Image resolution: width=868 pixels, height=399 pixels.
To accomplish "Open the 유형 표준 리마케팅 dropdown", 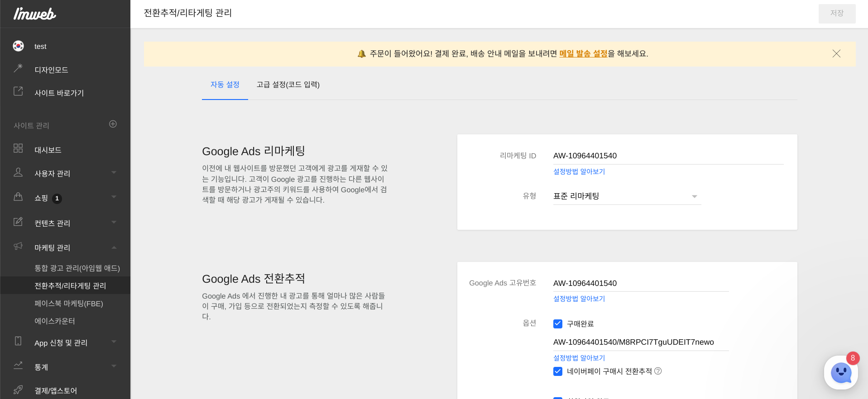I will (627, 196).
